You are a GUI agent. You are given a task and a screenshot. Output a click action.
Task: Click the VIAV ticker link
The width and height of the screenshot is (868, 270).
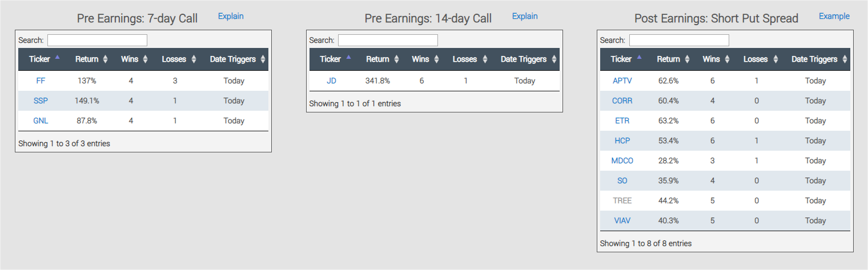coord(622,221)
